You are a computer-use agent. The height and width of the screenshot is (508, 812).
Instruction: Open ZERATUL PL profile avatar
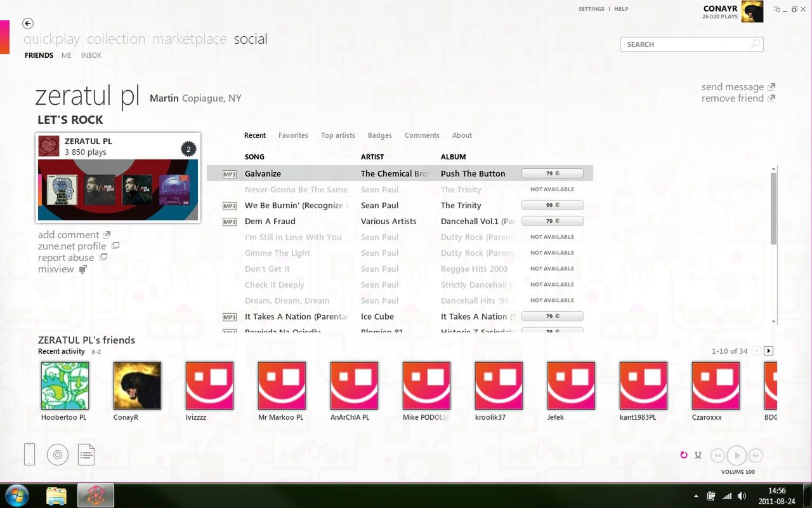[x=49, y=146]
